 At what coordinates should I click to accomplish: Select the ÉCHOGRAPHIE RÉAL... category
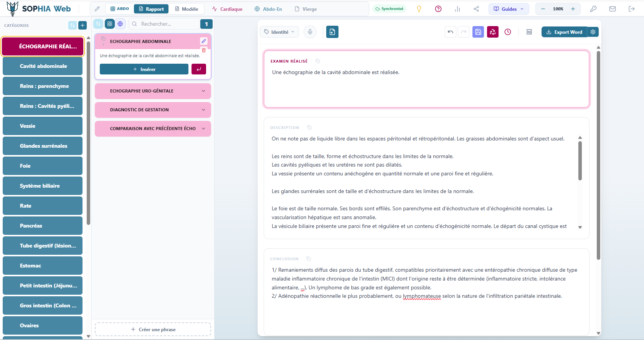tap(43, 46)
